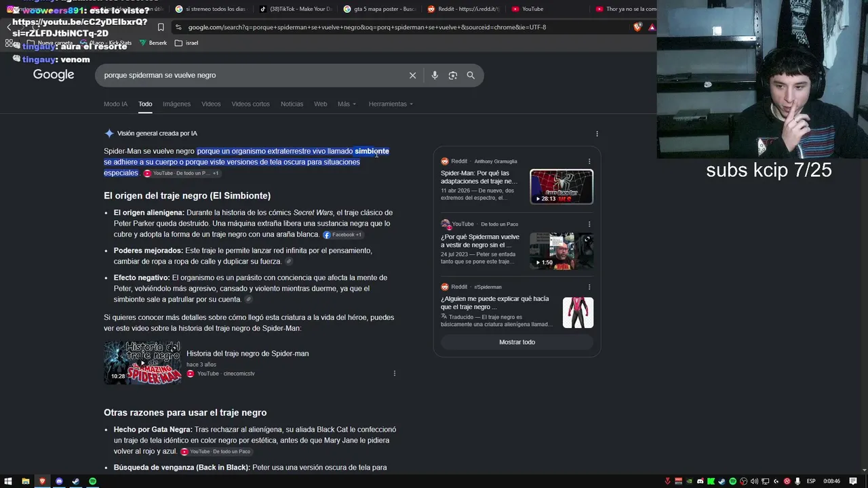Switch to the 'si stremeo todos los dias' tab

pyautogui.click(x=211, y=9)
